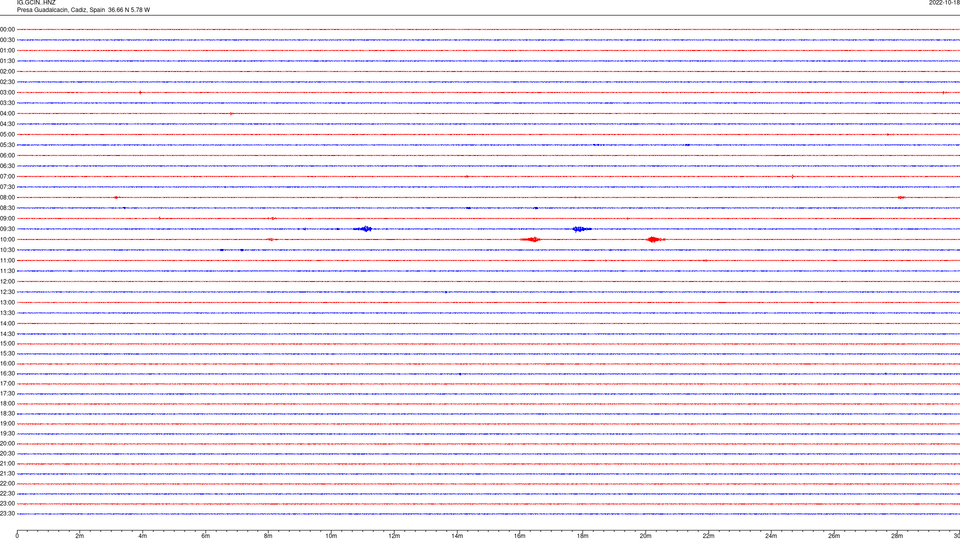Image resolution: width=960 pixels, height=540 pixels.
Task: Pick the 06:00 time label
Action: (x=7, y=156)
